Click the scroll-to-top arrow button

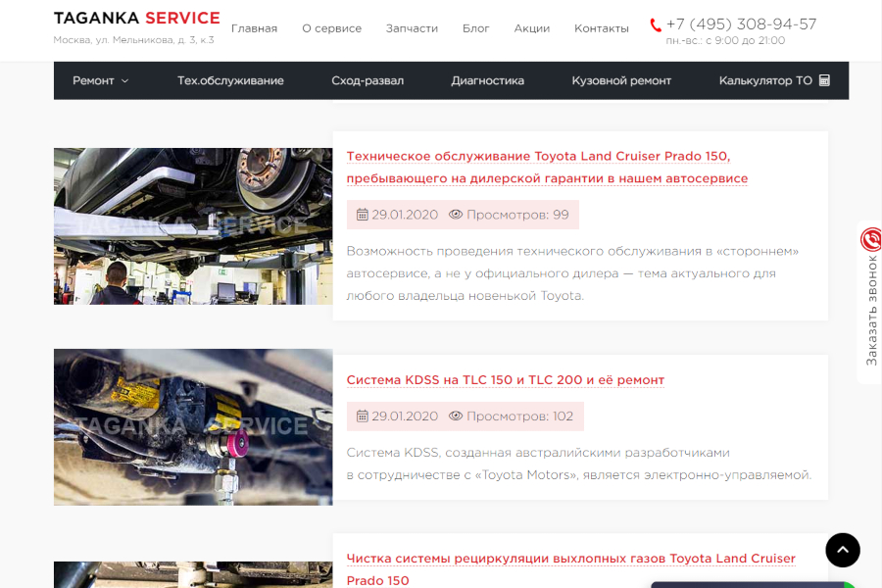click(x=842, y=550)
